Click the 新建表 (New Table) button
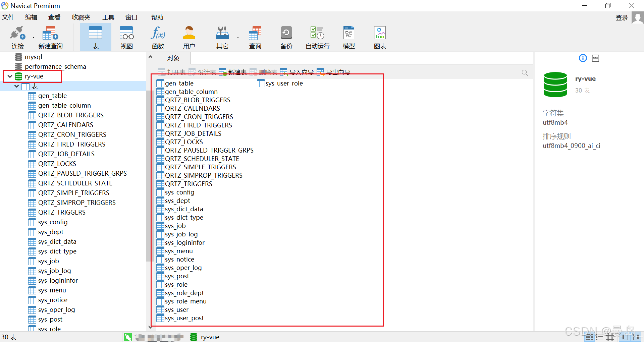Viewport: 644px width, 342px height. point(233,72)
